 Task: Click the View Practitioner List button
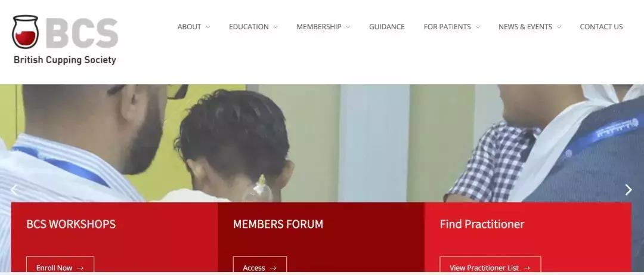[x=490, y=265]
